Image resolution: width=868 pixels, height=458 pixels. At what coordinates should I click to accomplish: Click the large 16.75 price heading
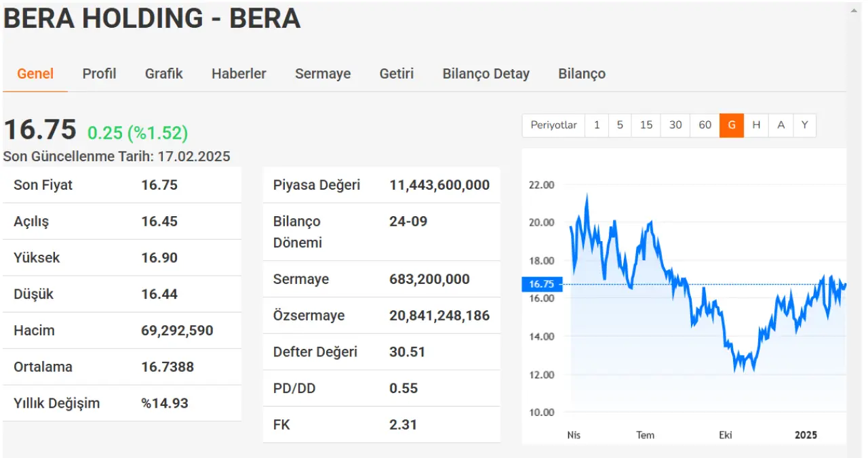pyautogui.click(x=40, y=129)
